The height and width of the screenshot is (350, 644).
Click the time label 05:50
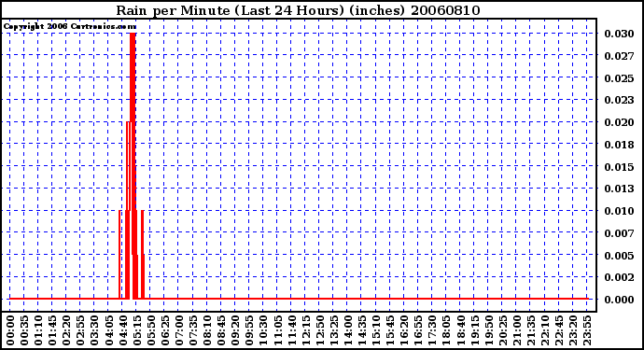150,330
